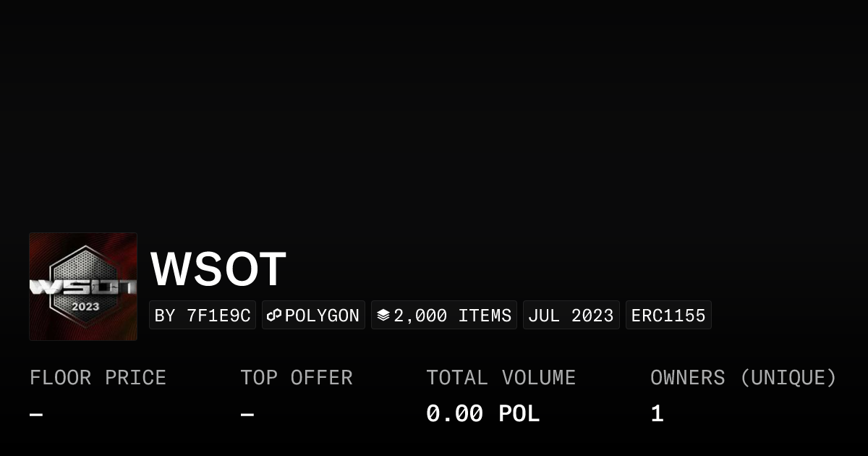Click the 0.00 volume amount
Viewport: 868px width, 456px height.
coord(454,414)
